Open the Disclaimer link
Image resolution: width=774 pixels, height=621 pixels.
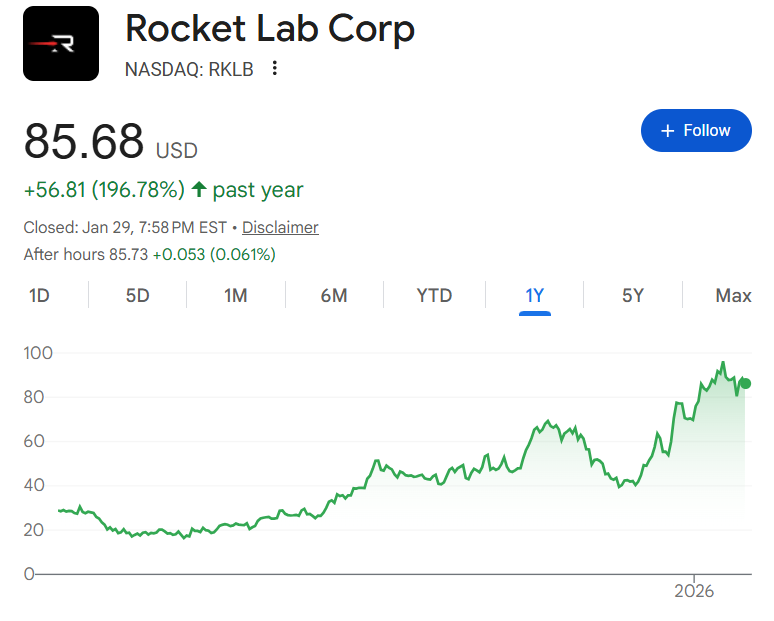point(280,227)
